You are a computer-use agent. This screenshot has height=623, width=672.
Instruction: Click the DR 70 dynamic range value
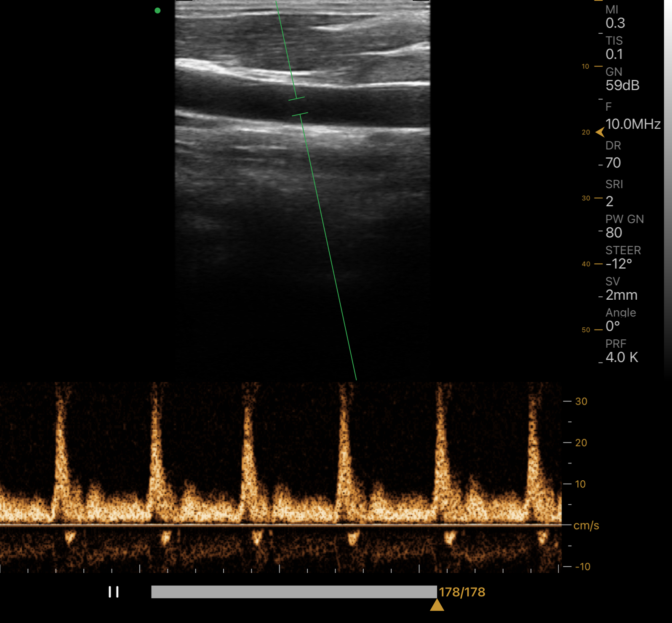click(613, 163)
